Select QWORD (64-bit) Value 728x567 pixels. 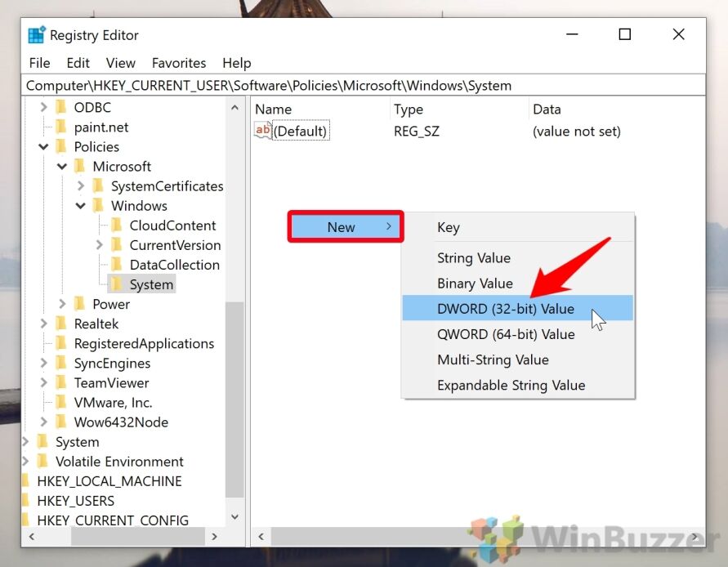(x=518, y=334)
